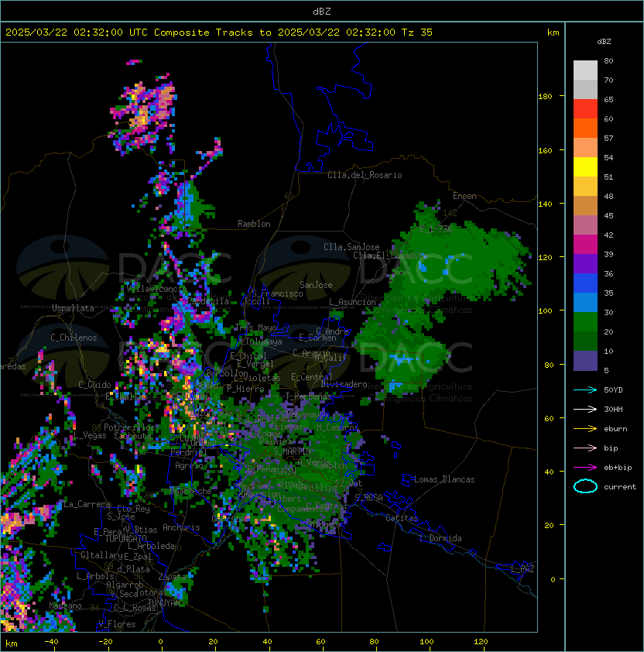Image resolution: width=644 pixels, height=652 pixels.
Task: Click the V_Flores map label
Action: (117, 624)
